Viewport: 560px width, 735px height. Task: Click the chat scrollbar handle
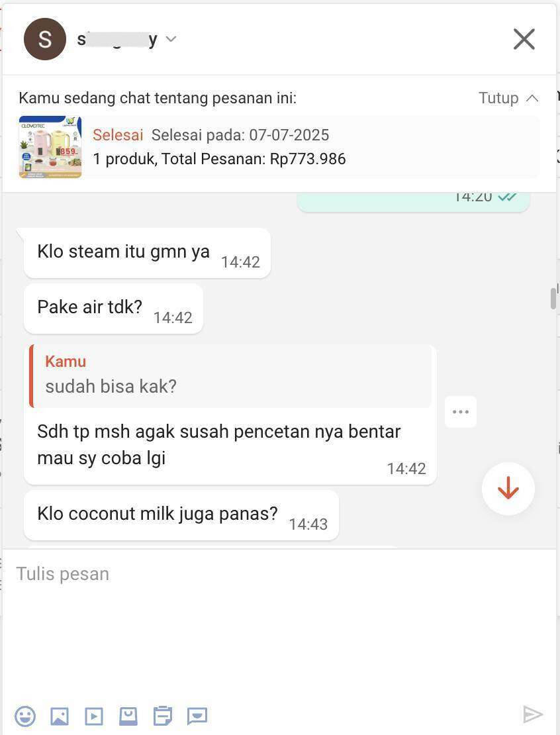(553, 299)
